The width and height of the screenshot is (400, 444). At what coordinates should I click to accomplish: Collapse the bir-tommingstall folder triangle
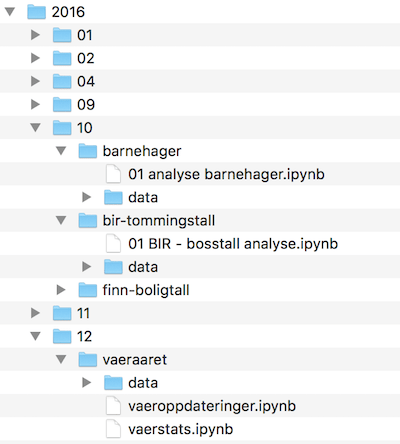(61, 220)
